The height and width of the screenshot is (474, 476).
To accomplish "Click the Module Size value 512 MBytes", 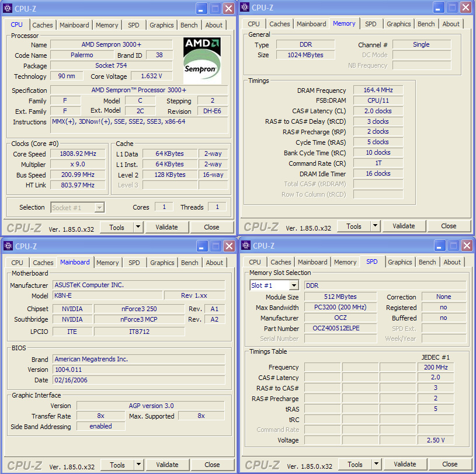I will pos(341,297).
